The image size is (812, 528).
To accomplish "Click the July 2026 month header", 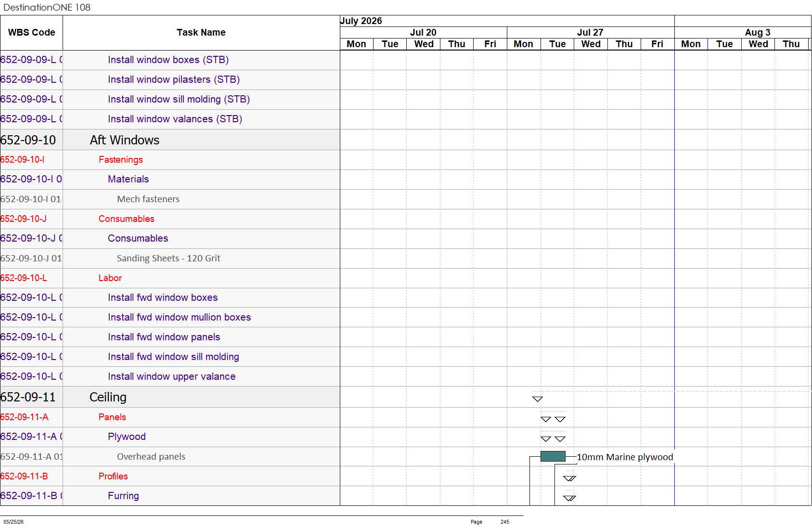I will click(361, 21).
